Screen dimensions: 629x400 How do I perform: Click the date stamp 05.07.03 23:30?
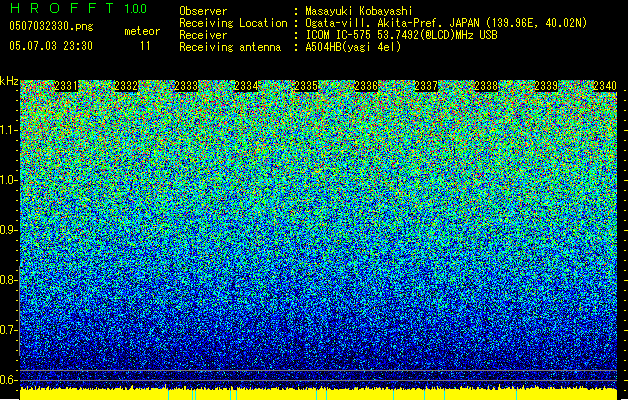pyautogui.click(x=51, y=46)
